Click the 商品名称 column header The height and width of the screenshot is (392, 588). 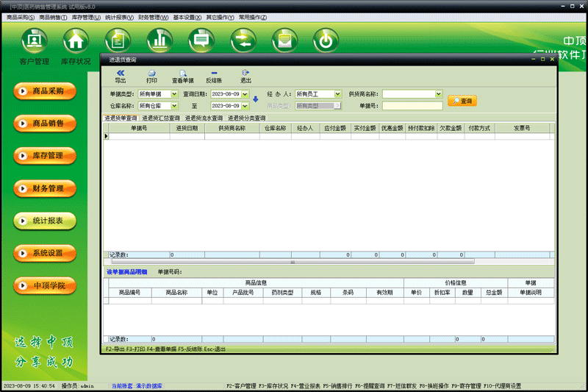176,292
